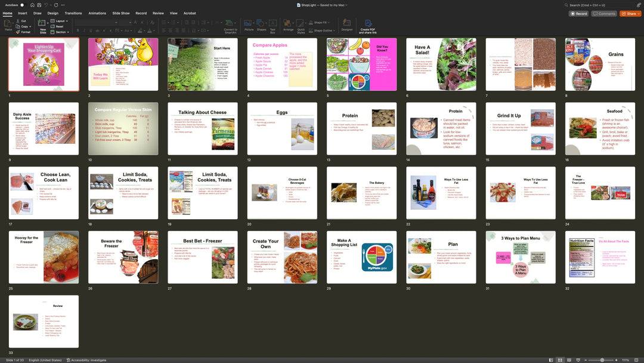Click the Fit to window icon
This screenshot has width=644, height=363.
pos(637,360)
